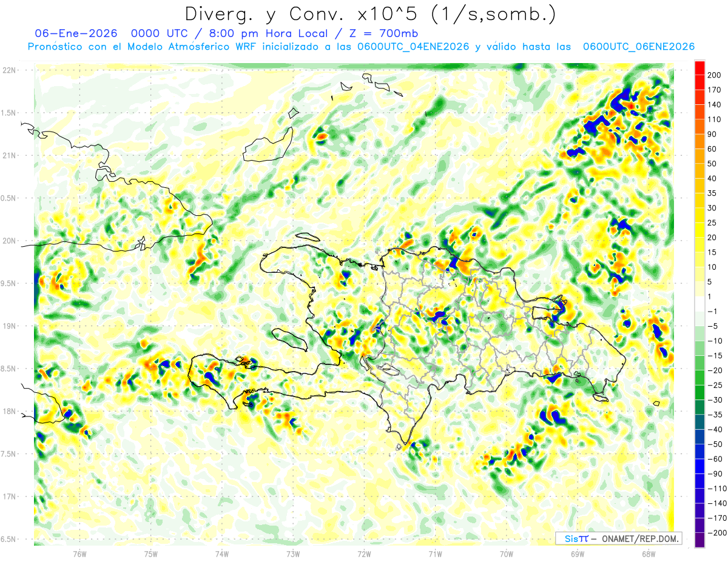Click the positive 50 color scale value

click(712, 164)
